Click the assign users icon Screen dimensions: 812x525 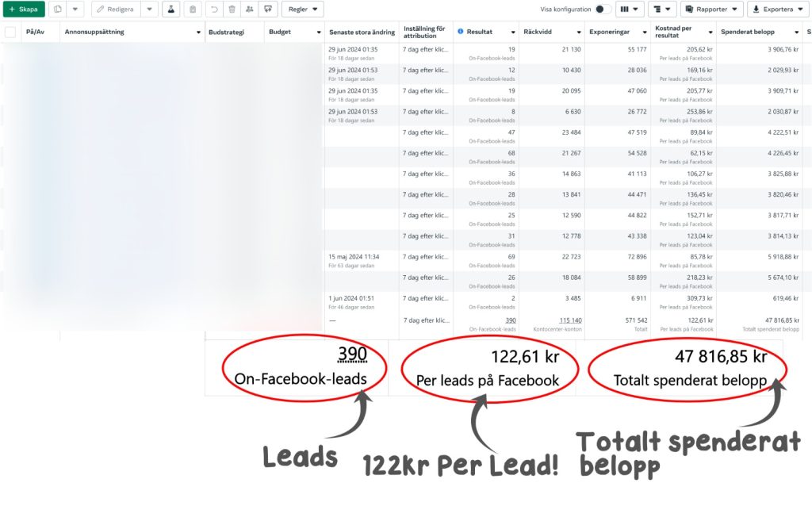[249, 9]
